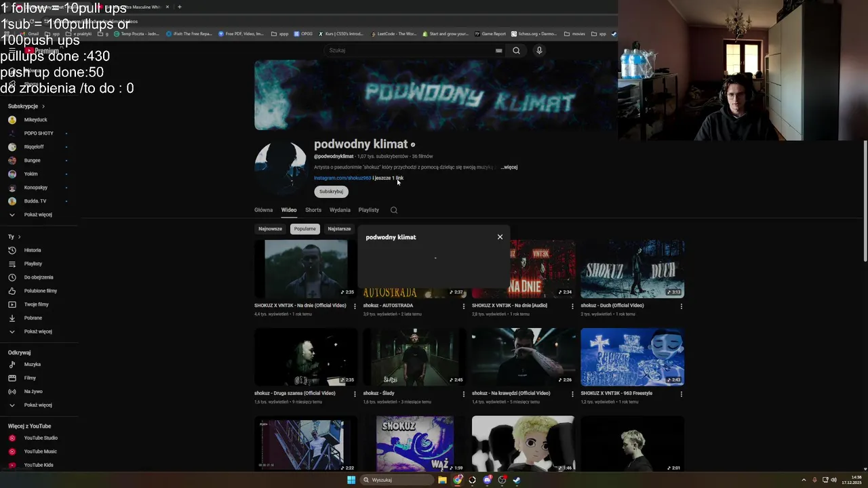
Task: Open options menu for SHOKUZ X VNT3K Na dnie (Official Video)
Action: click(355, 306)
